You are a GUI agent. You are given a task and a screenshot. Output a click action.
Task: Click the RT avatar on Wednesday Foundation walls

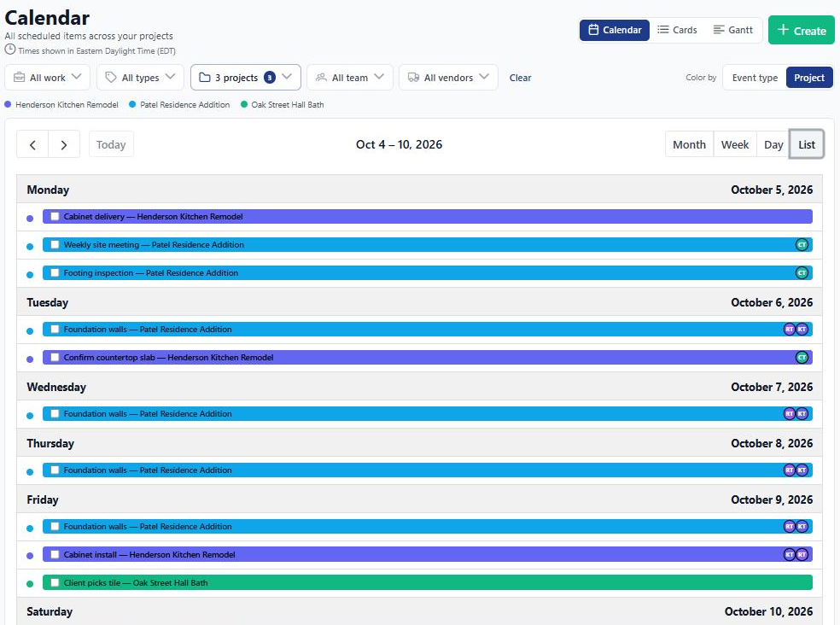coord(790,414)
